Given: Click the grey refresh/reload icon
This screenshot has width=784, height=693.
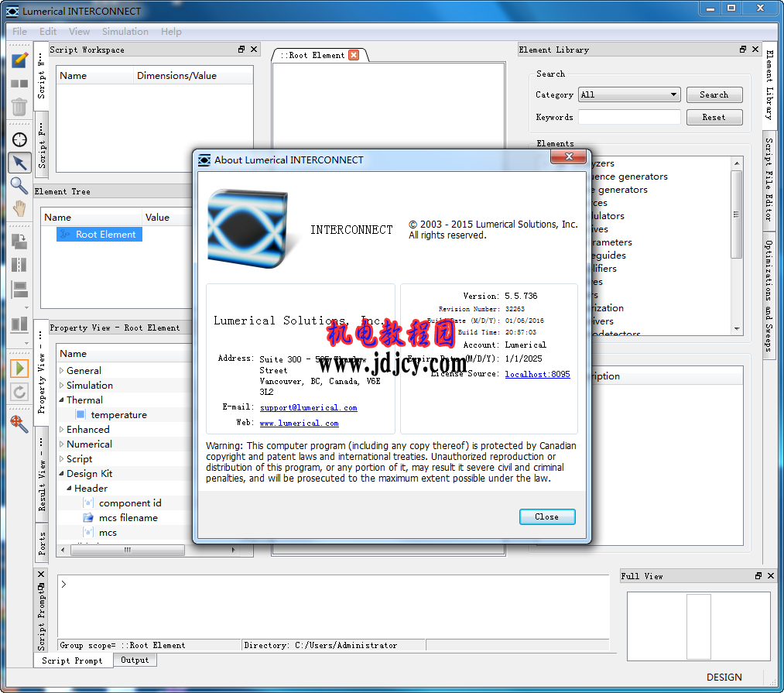Looking at the screenshot, I should pos(19,392).
